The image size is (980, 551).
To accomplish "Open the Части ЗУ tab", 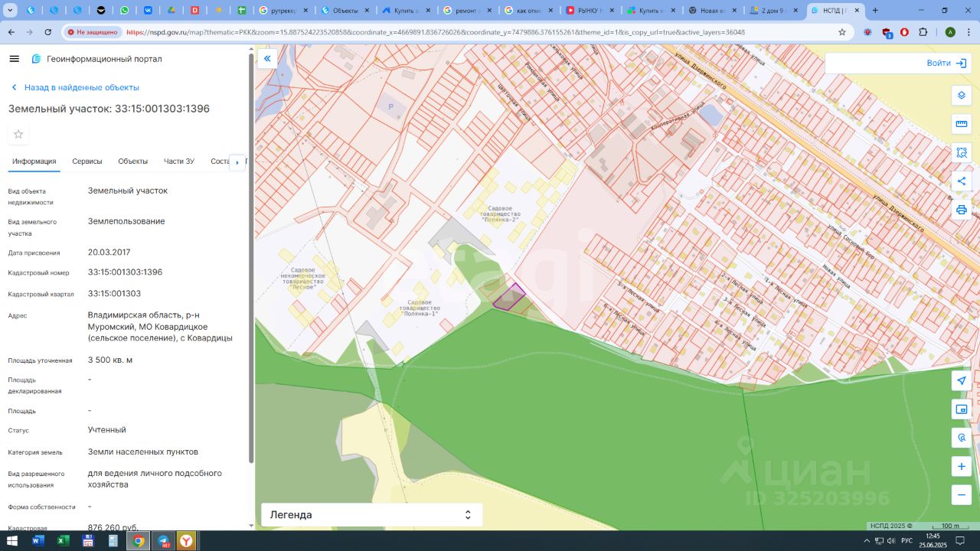I will tap(179, 161).
